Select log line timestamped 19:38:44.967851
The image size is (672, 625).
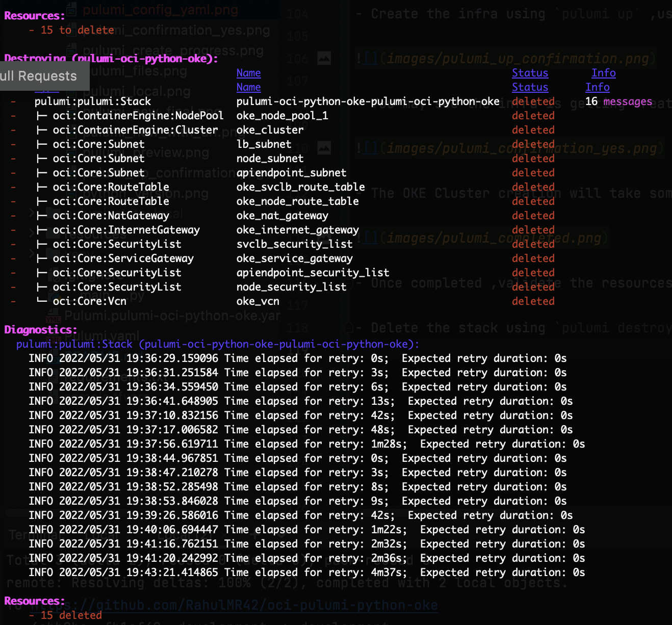(298, 458)
